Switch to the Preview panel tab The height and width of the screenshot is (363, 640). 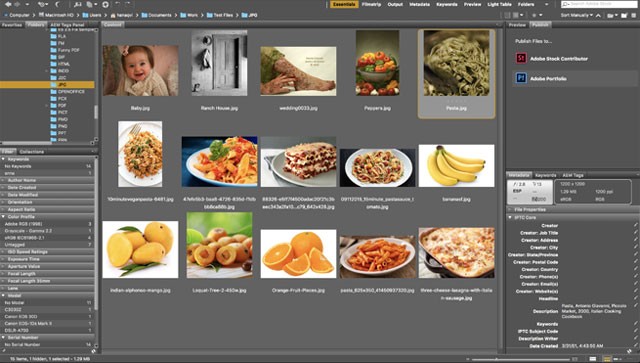[x=517, y=25]
